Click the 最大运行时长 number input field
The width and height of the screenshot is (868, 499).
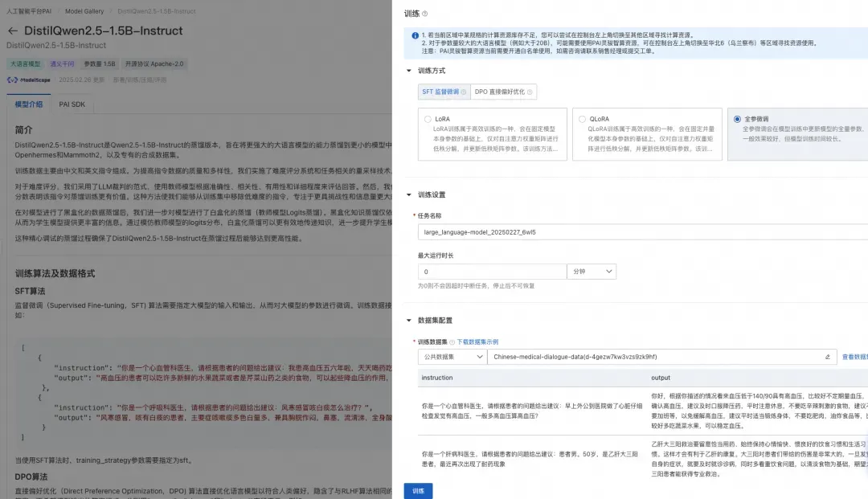pos(492,272)
